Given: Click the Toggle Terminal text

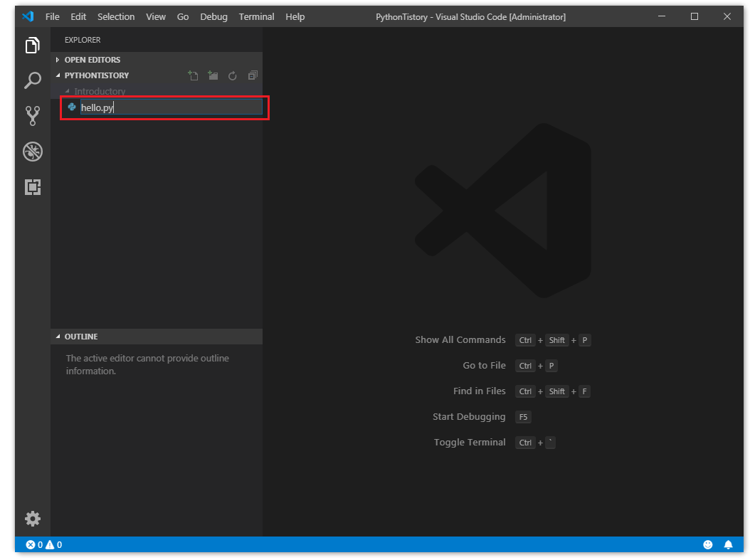Looking at the screenshot, I should (x=470, y=442).
